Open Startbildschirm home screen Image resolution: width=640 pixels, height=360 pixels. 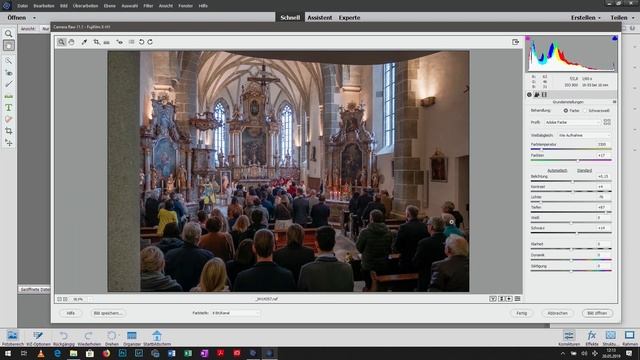tap(157, 338)
